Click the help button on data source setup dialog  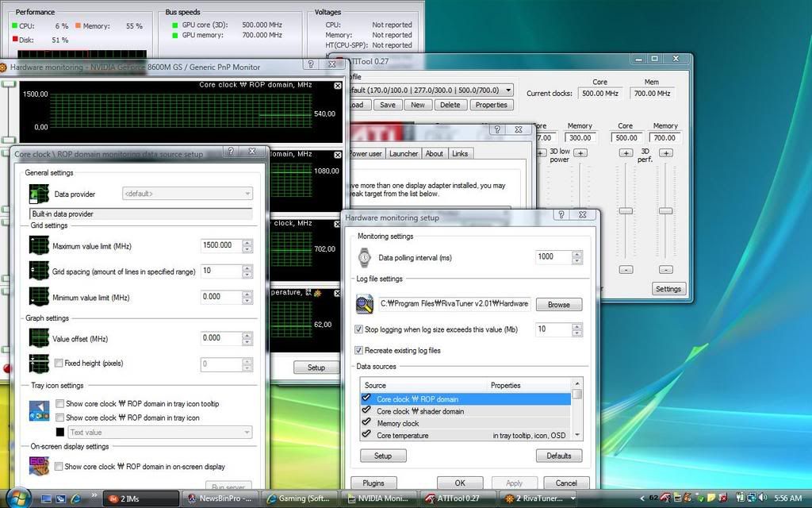coord(231,151)
